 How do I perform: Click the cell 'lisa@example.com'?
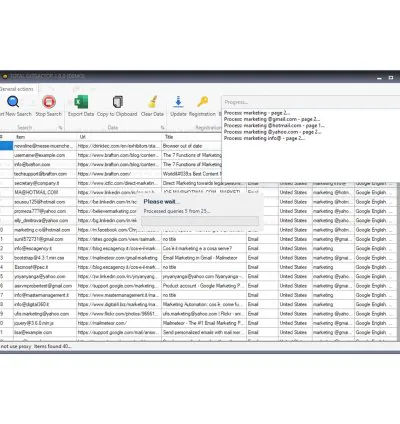coord(45,333)
